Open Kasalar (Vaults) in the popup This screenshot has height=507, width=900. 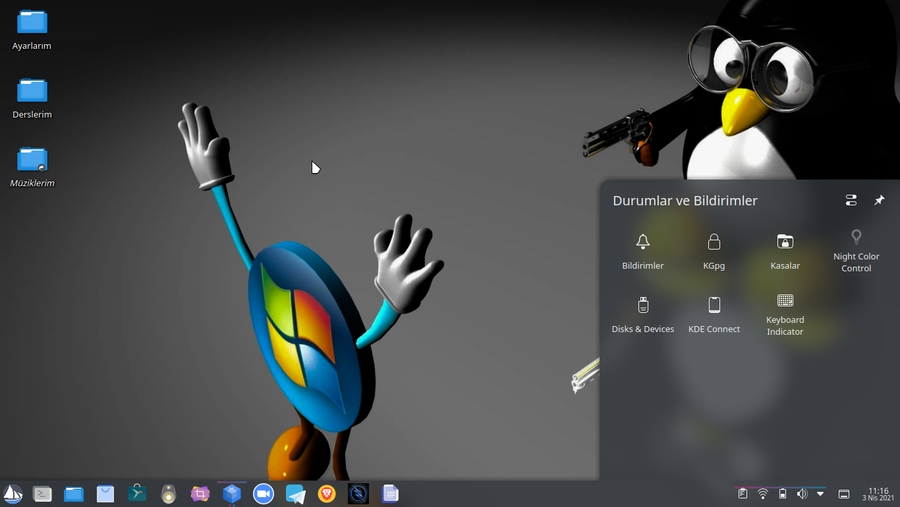[x=785, y=250]
